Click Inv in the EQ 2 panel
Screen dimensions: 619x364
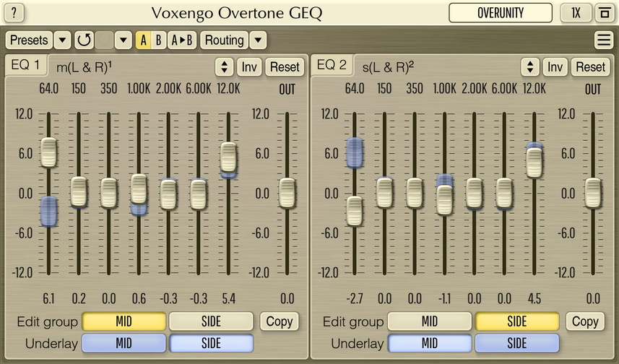coord(555,67)
